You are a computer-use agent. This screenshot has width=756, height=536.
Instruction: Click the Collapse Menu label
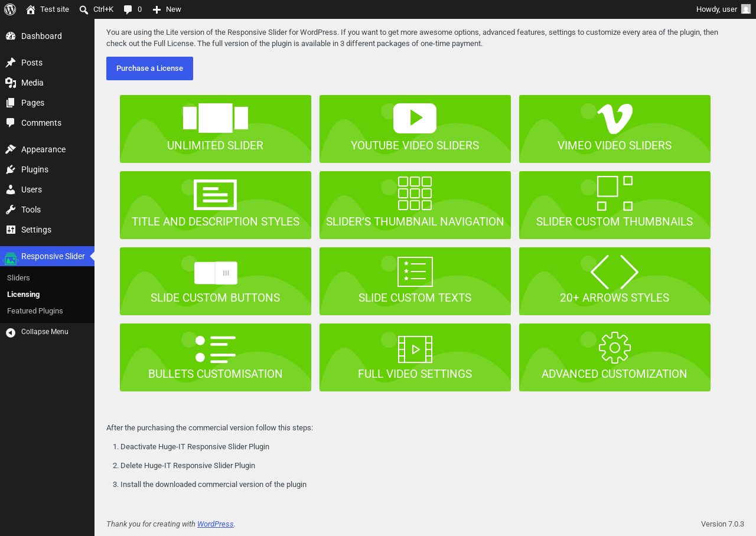coord(45,332)
